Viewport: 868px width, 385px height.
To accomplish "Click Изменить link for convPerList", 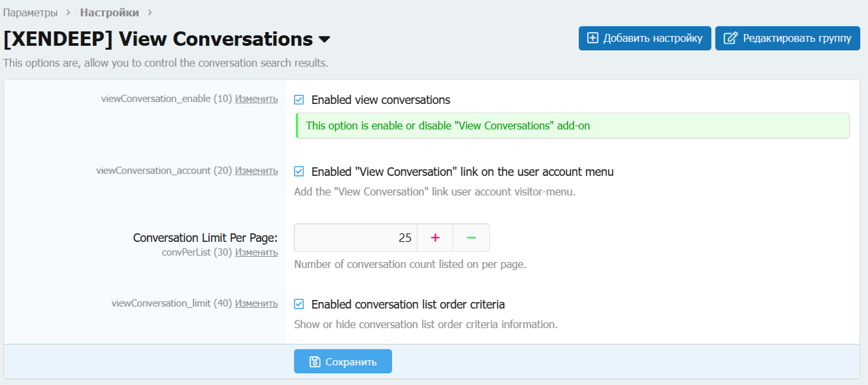I will (256, 252).
